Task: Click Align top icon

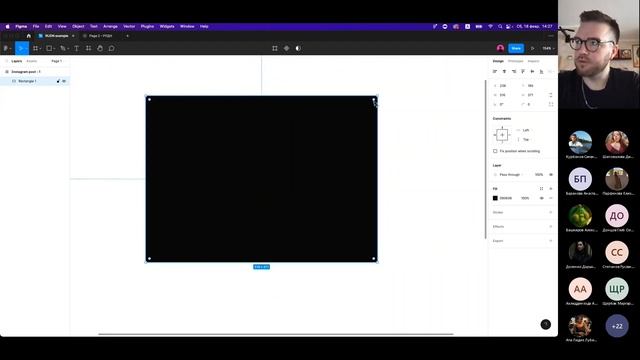Action: point(523,71)
